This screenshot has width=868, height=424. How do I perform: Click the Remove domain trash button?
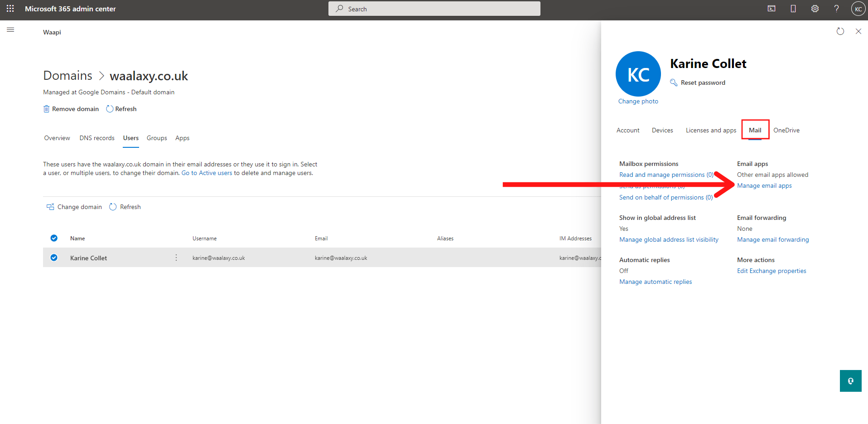71,109
